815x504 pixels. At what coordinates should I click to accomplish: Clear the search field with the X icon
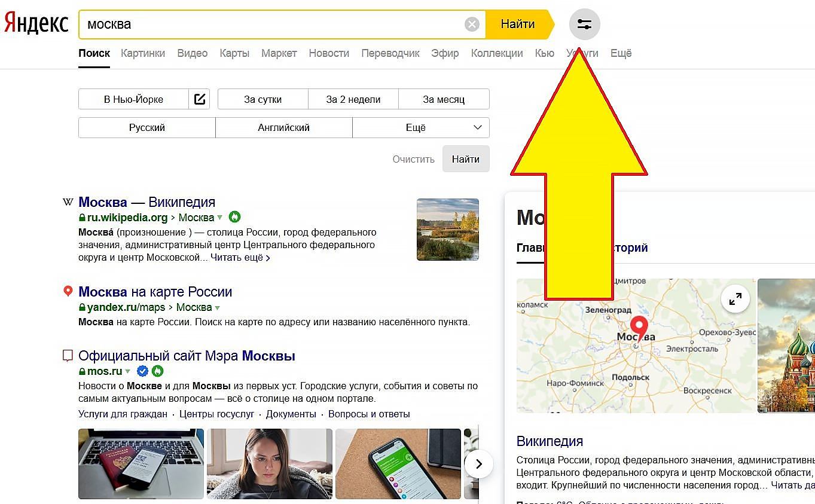pos(472,25)
